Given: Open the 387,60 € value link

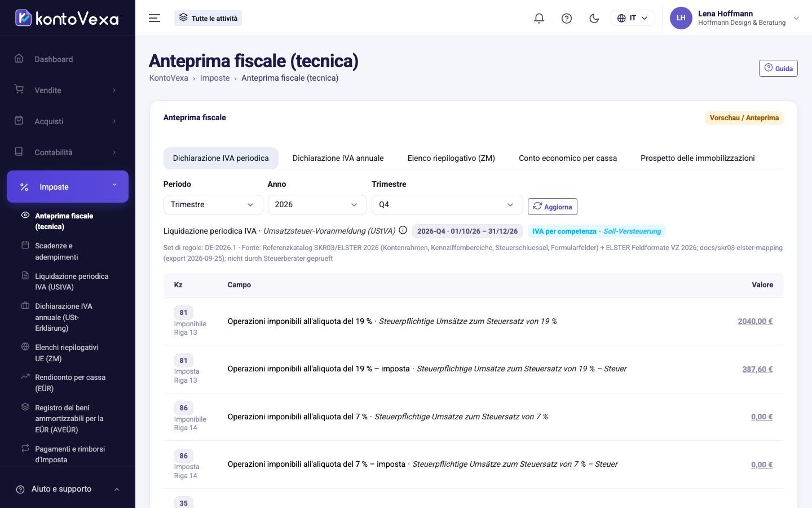Looking at the screenshot, I should (x=757, y=369).
